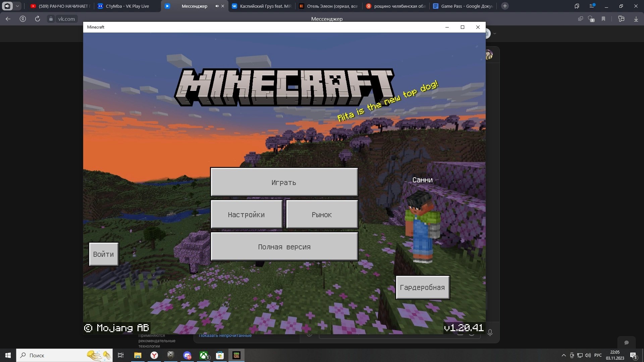Open the browser main menu icon
The width and height of the screenshot is (644, 362).
coord(592,6)
